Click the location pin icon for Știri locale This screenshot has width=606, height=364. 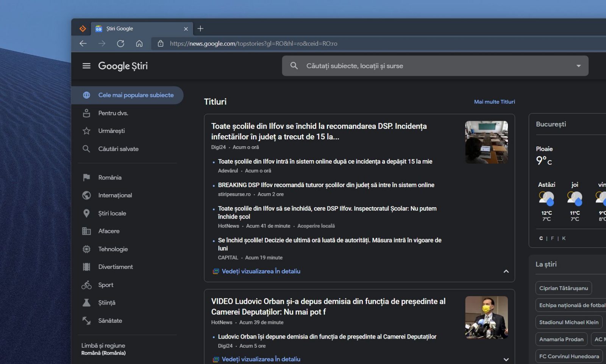click(86, 213)
